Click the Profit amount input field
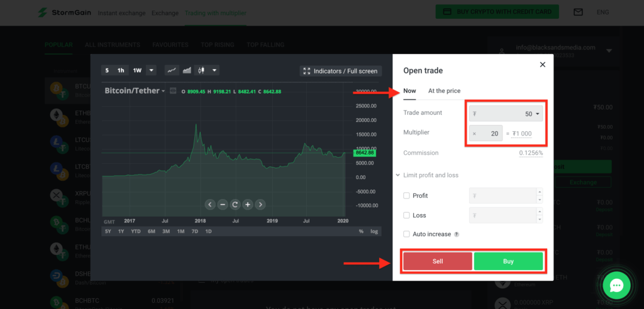 point(502,196)
